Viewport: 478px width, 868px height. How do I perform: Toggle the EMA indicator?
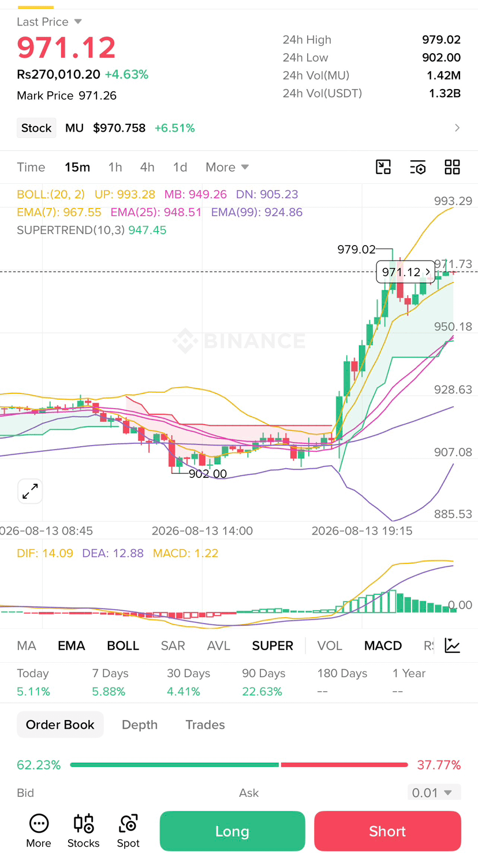pos(72,646)
